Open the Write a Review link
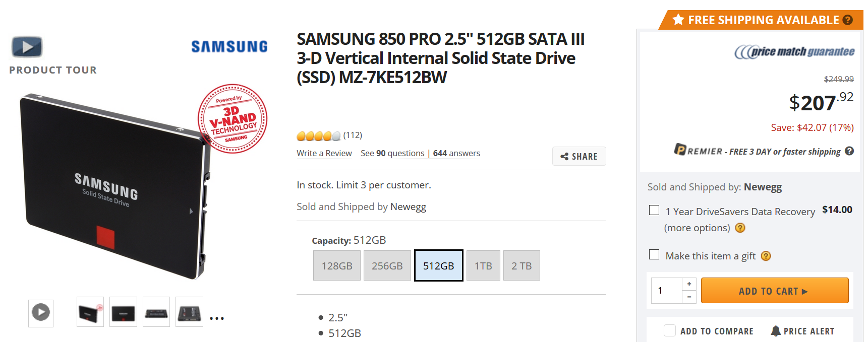868x342 pixels. 324,153
